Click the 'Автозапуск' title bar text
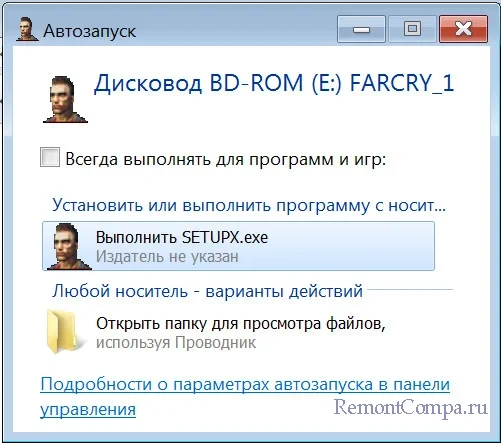The image size is (501, 443). click(x=90, y=31)
